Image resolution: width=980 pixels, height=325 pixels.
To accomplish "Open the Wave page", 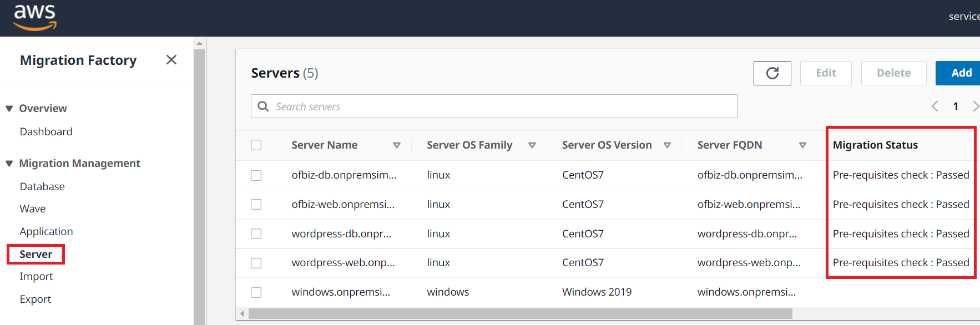I will [33, 209].
